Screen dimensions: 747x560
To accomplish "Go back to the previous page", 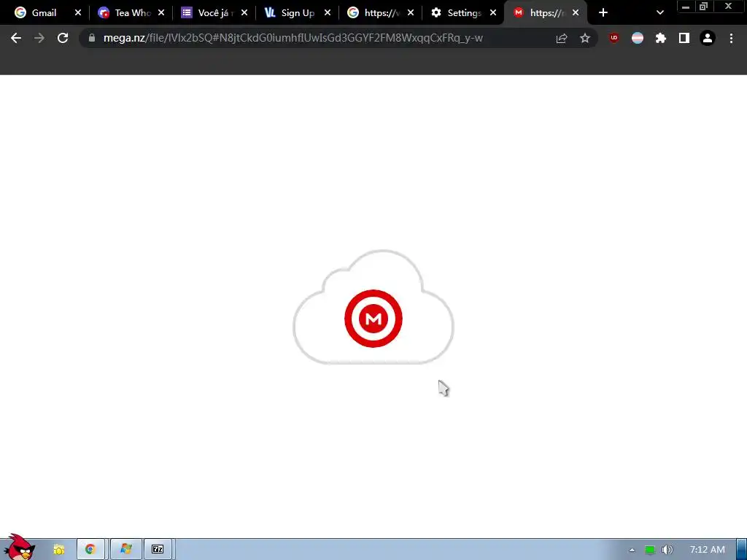I will (x=16, y=38).
